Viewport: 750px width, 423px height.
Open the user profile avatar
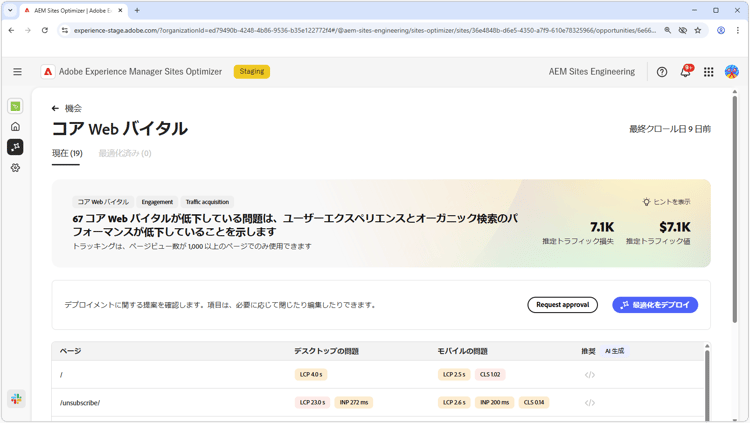click(732, 72)
